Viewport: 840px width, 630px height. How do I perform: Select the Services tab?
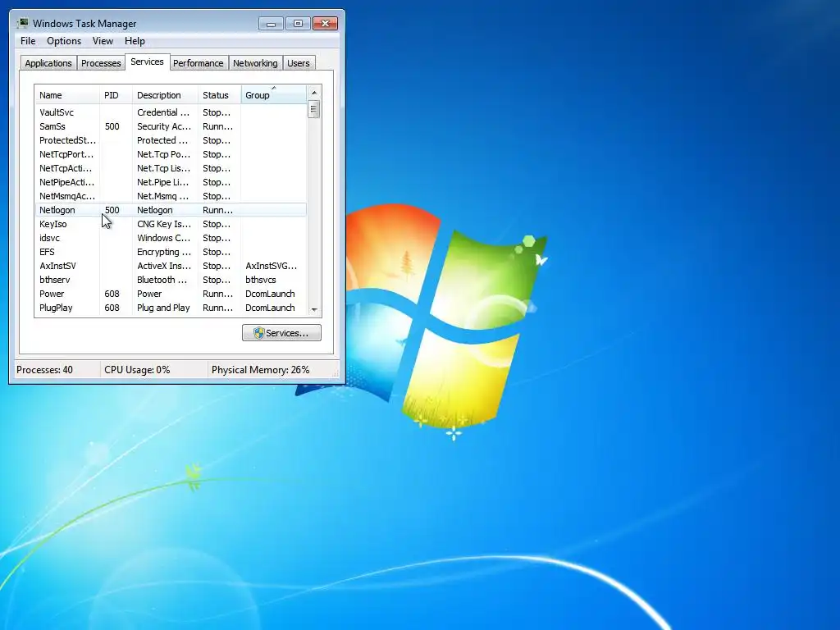point(147,62)
